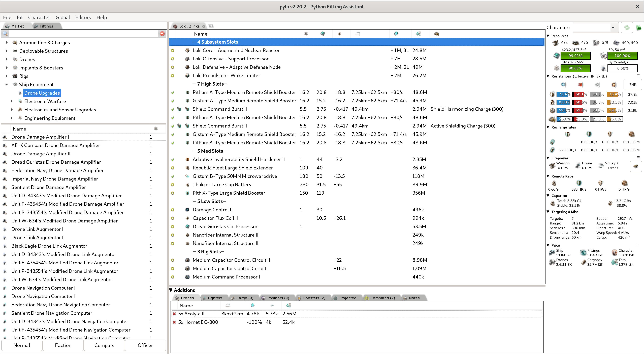Click the red clear-search icon
The height and width of the screenshot is (354, 644).
[x=162, y=34]
